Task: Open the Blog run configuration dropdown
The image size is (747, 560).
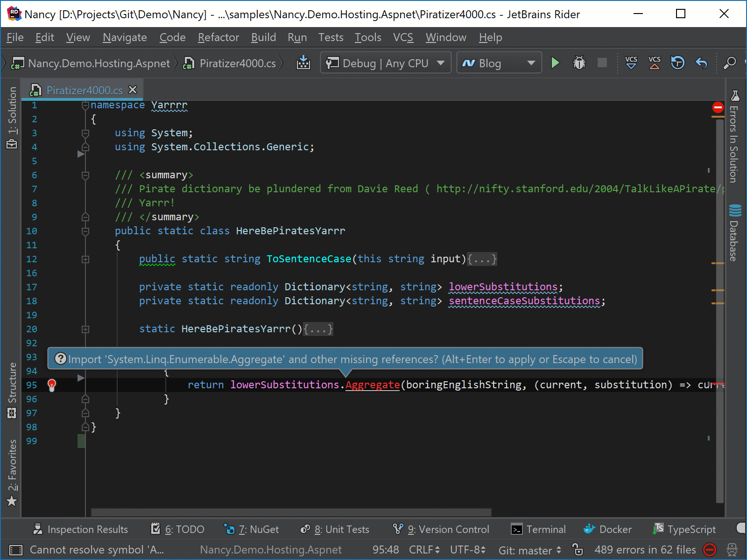Action: 499,63
